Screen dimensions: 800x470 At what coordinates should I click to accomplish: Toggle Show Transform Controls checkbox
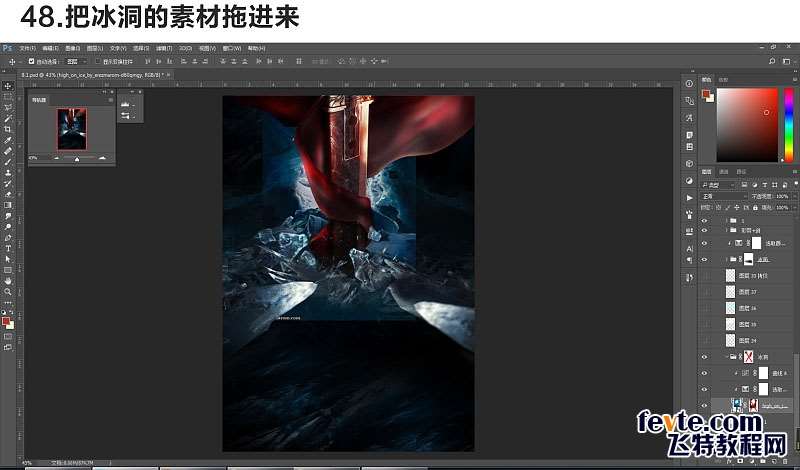[x=98, y=61]
